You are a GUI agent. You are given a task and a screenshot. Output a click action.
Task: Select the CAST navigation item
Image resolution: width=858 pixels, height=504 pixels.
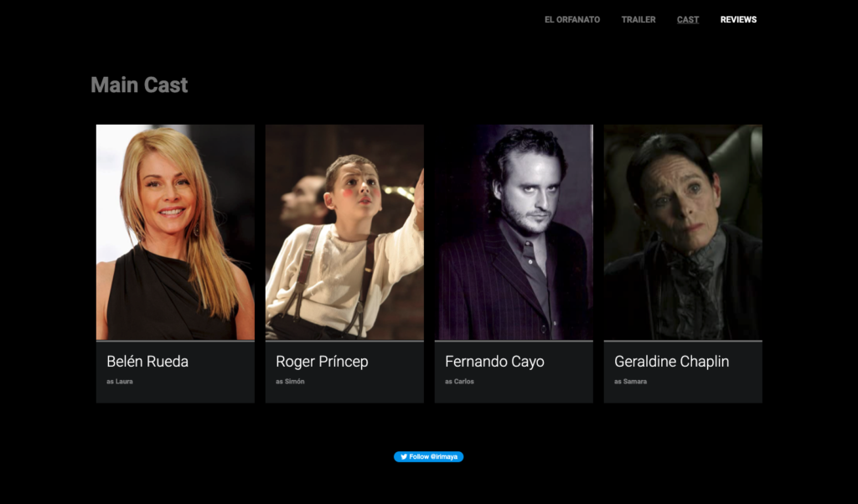[688, 20]
